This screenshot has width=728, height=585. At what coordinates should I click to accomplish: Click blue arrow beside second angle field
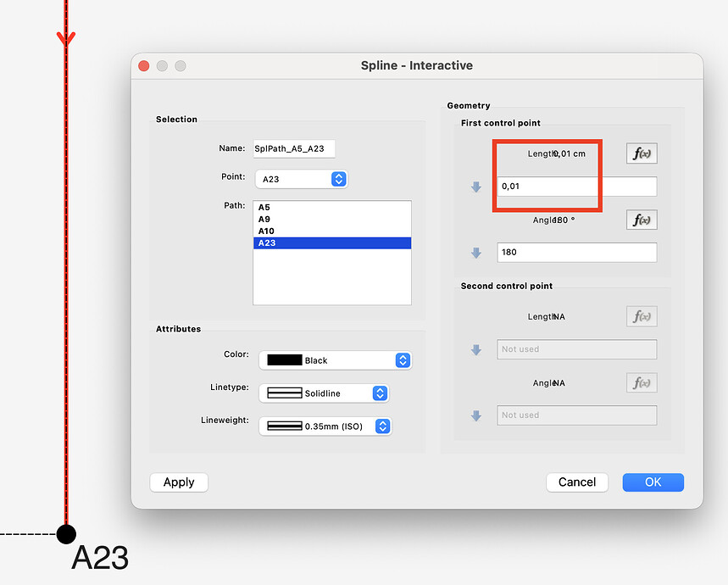tap(476, 415)
